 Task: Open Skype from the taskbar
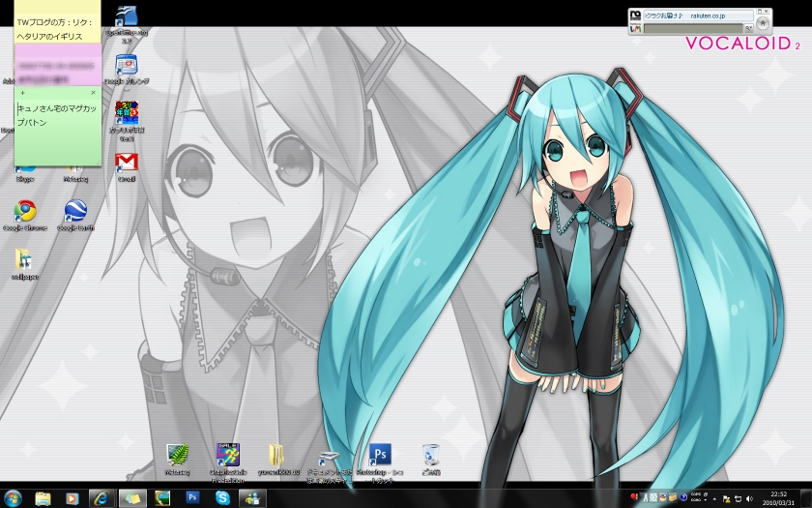pos(222,498)
